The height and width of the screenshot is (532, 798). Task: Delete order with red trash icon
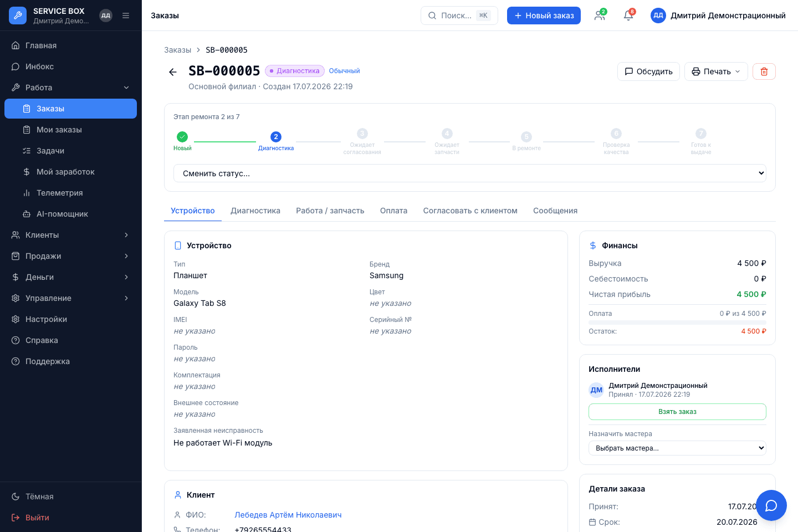coord(764,71)
